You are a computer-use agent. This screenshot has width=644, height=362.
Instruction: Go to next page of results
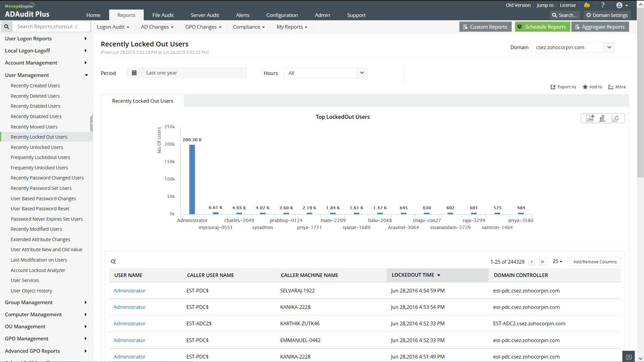point(532,262)
